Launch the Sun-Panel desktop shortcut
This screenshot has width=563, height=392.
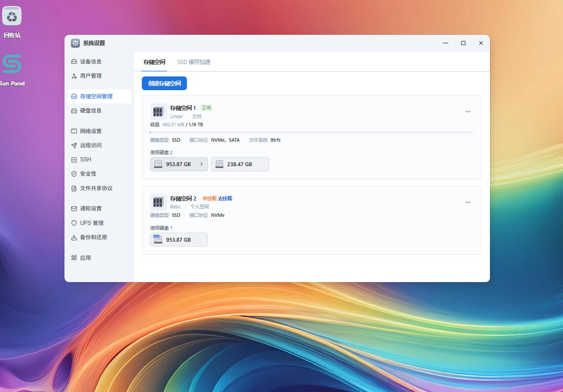[x=12, y=64]
